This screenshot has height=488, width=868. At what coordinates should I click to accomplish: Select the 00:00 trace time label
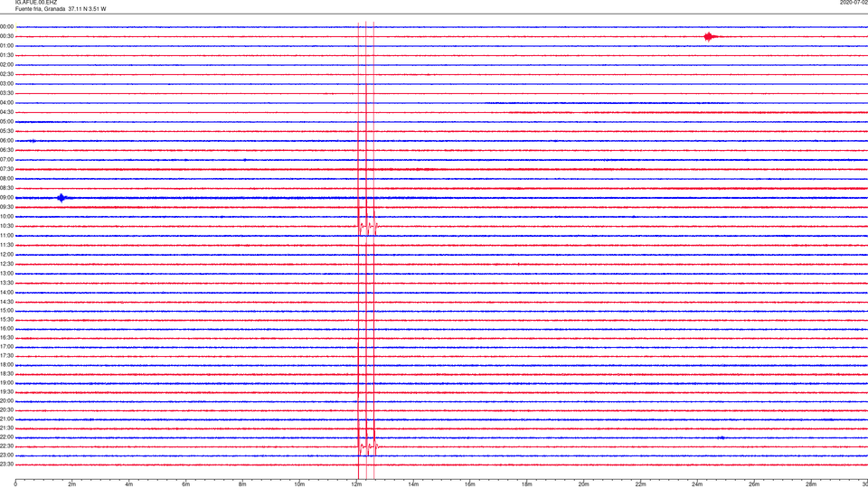click(x=6, y=26)
